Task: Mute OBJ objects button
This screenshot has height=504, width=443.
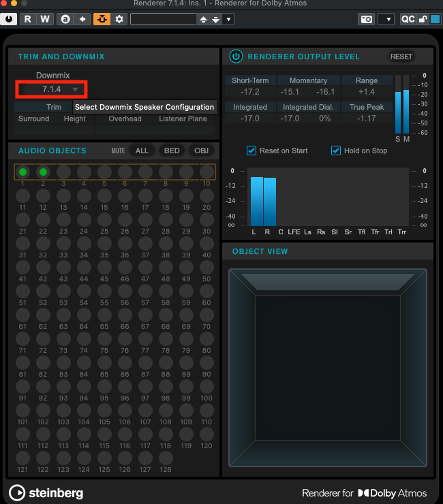Action: point(201,151)
